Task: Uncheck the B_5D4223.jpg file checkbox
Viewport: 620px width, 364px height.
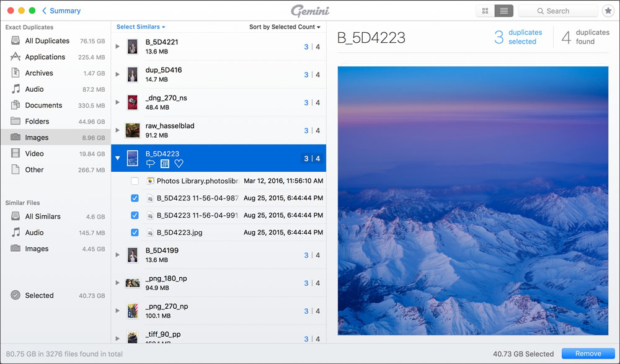Action: 135,233
